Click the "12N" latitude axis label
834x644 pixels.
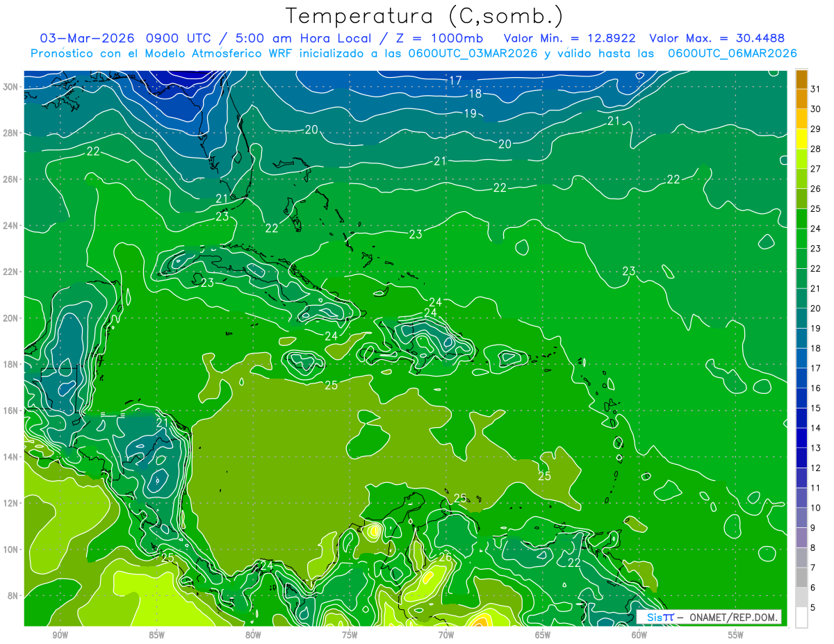10,503
